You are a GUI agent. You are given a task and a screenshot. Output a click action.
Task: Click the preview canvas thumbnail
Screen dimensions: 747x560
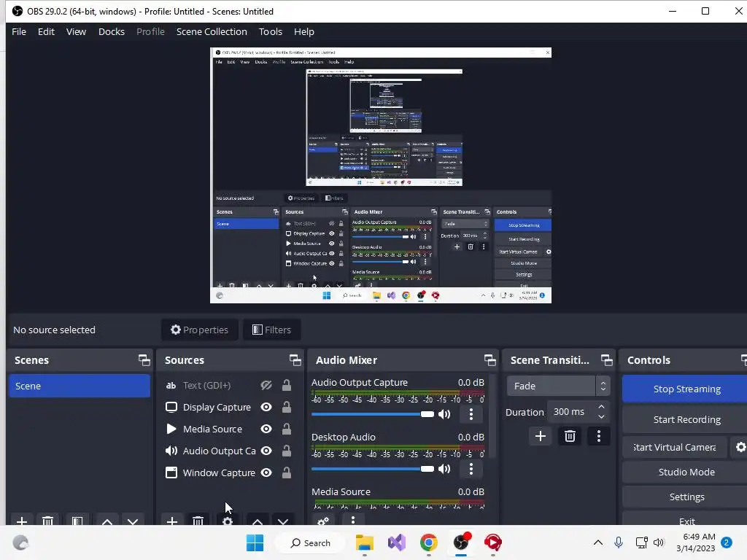(x=381, y=175)
